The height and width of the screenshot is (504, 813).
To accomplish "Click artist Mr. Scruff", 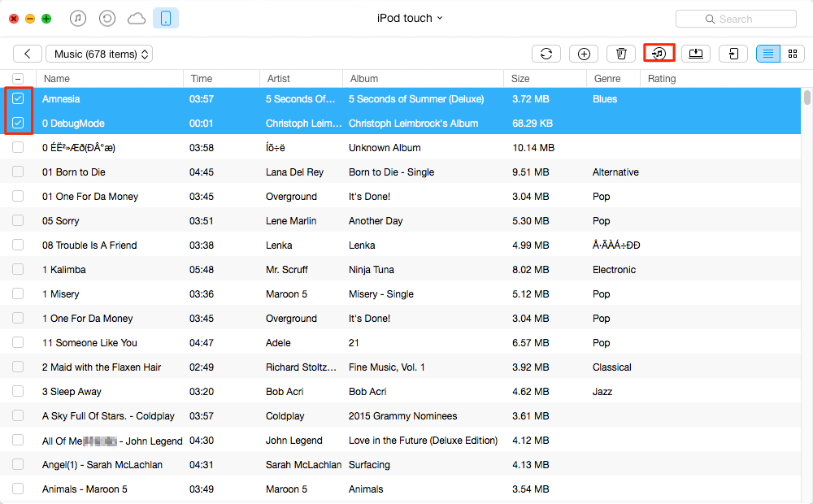I will 287,270.
